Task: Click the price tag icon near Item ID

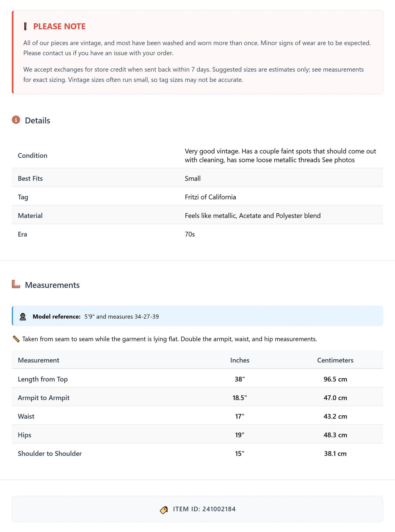Action: point(164,510)
